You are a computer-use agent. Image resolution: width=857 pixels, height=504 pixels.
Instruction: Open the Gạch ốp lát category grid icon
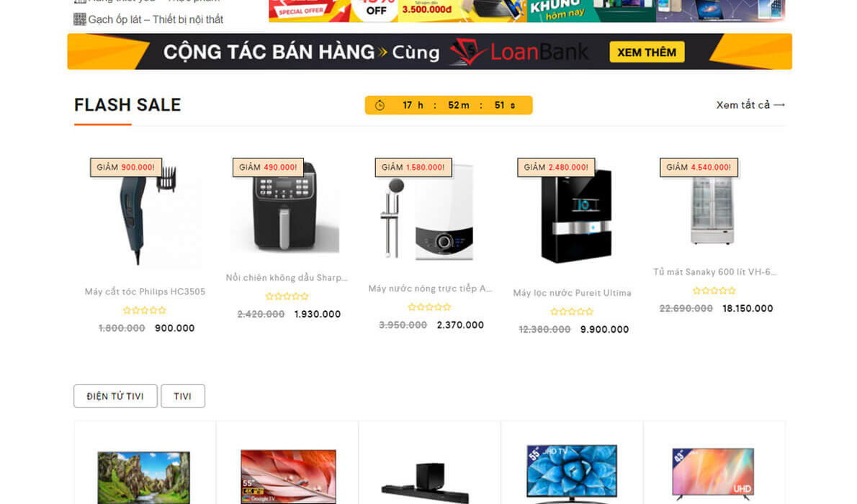click(80, 19)
